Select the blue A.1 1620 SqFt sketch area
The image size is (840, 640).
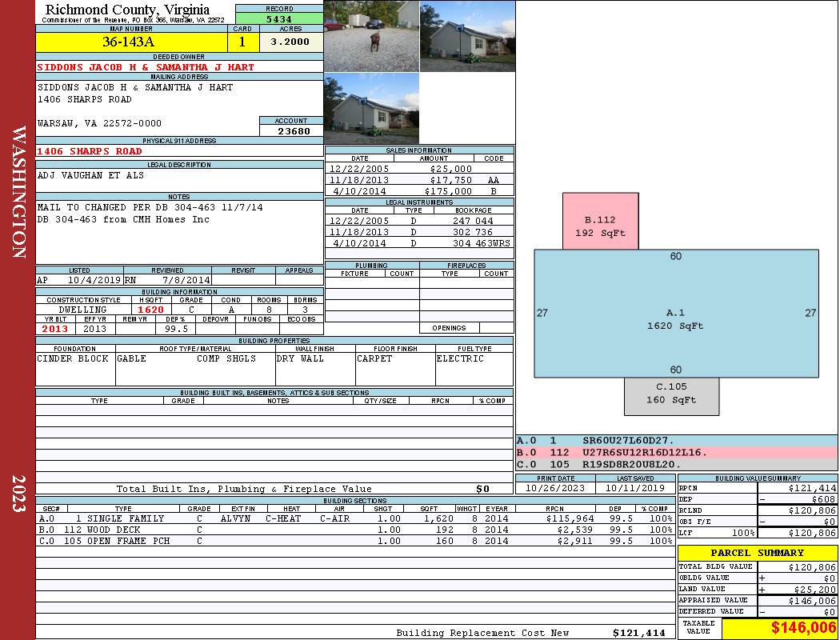(x=676, y=314)
